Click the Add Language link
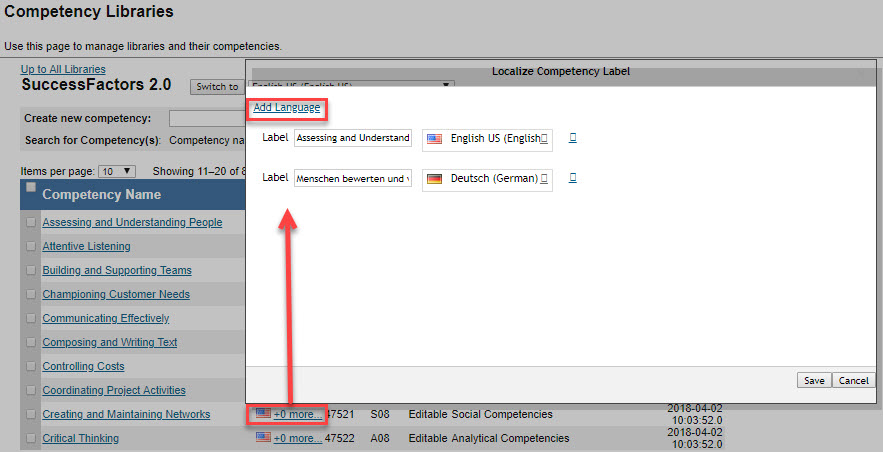This screenshot has width=883, height=452. tap(287, 108)
